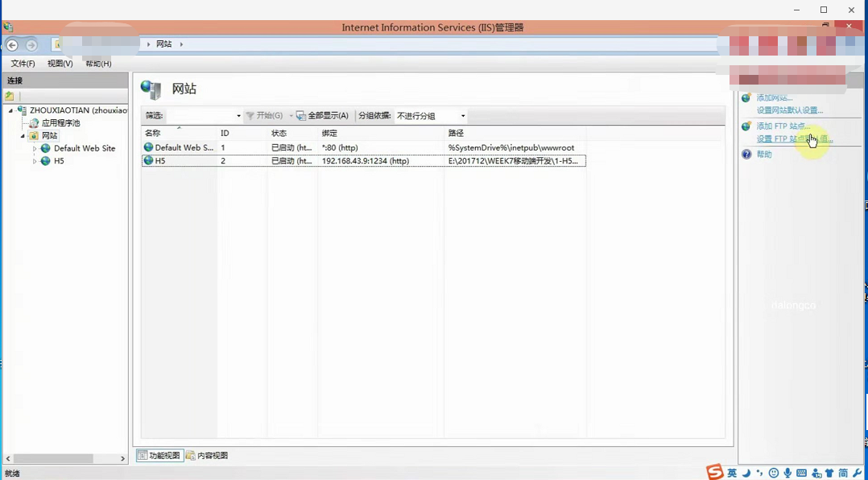
Task: Switch to the 内容视图 tab
Action: click(x=207, y=456)
